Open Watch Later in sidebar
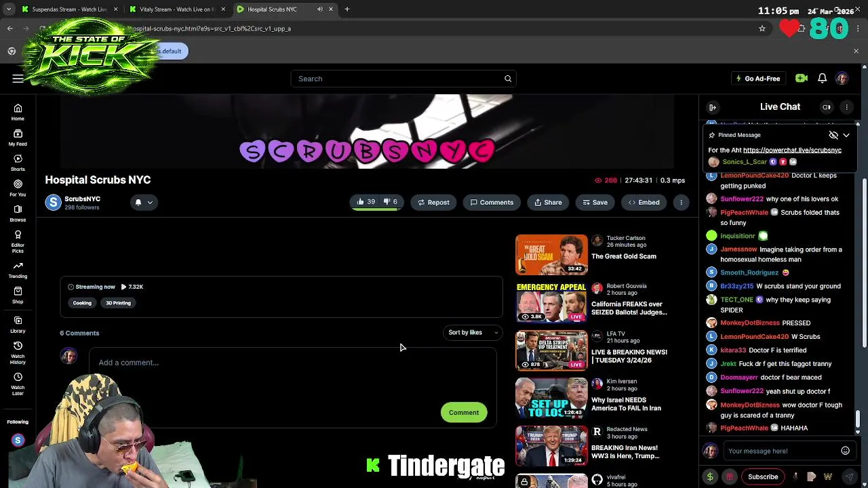 coord(18,383)
